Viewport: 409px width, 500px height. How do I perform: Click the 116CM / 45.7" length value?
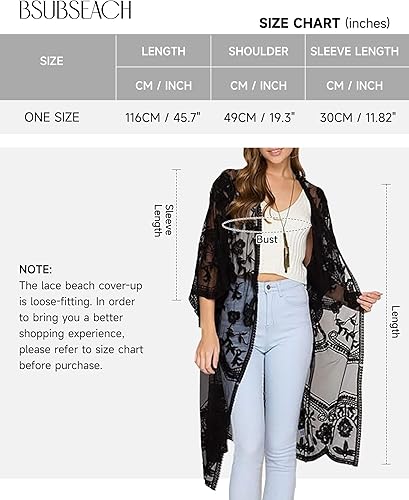coord(163,118)
